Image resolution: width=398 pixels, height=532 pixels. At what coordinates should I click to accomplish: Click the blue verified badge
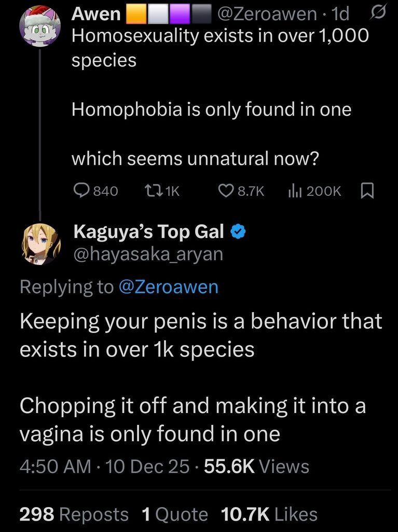pyautogui.click(x=237, y=233)
